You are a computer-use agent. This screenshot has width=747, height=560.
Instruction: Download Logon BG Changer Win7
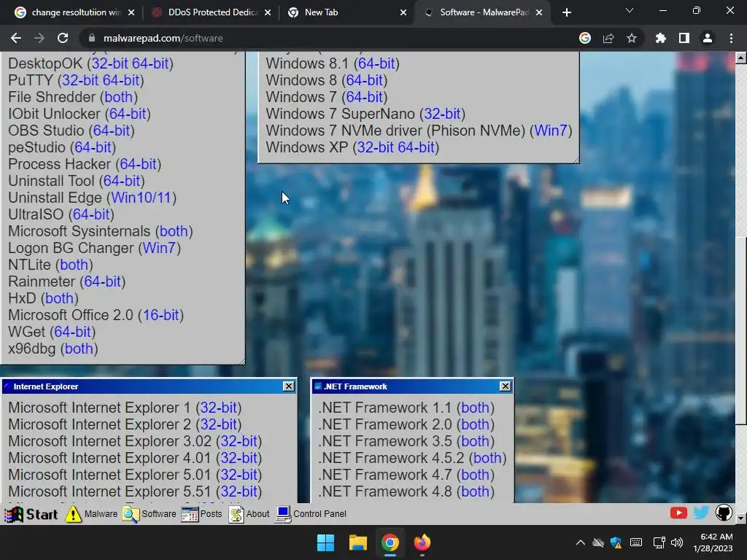coord(159,248)
